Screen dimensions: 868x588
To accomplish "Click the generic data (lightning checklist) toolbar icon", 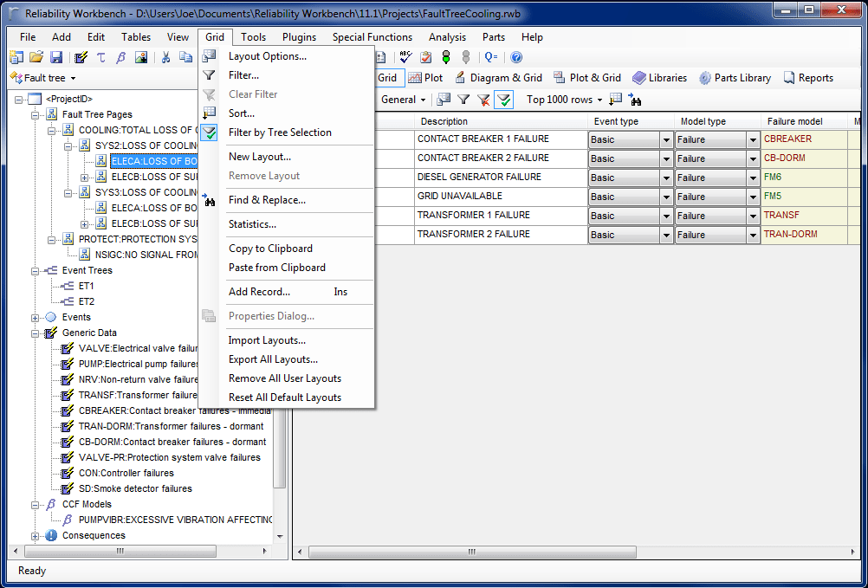I will point(81,57).
